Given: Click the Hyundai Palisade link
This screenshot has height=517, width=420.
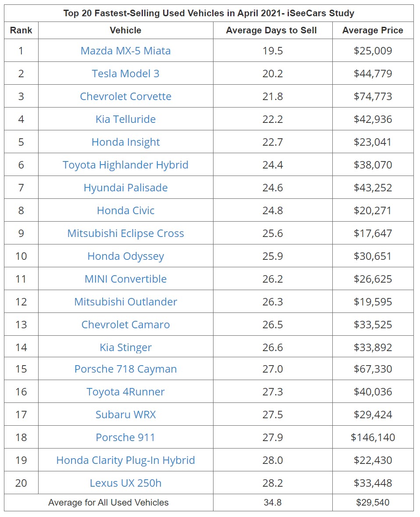Looking at the screenshot, I should (x=125, y=188).
